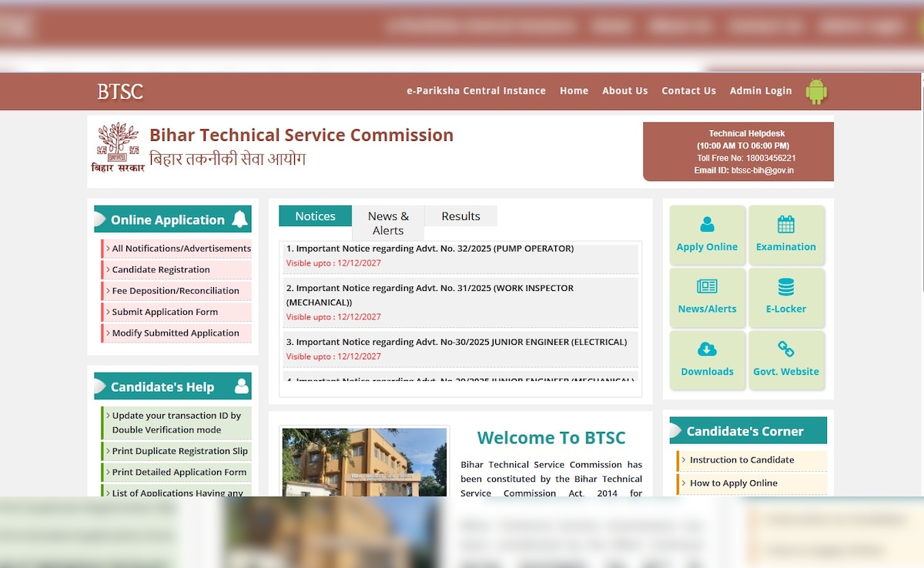Switch to the News & Alerts tab

[x=388, y=223]
